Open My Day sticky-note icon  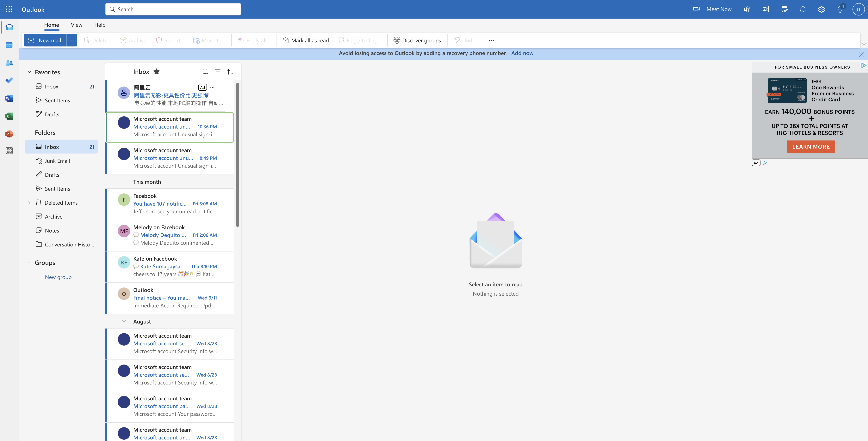(x=784, y=9)
